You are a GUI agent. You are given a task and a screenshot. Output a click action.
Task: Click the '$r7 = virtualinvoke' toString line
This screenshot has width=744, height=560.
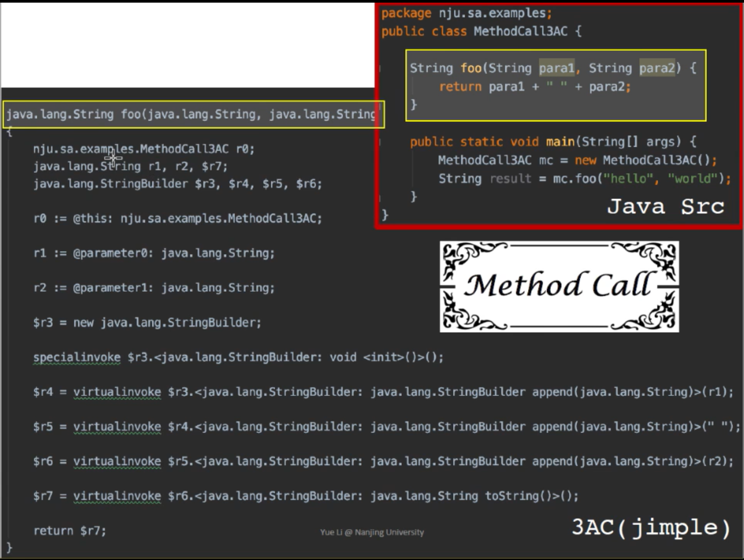click(306, 496)
